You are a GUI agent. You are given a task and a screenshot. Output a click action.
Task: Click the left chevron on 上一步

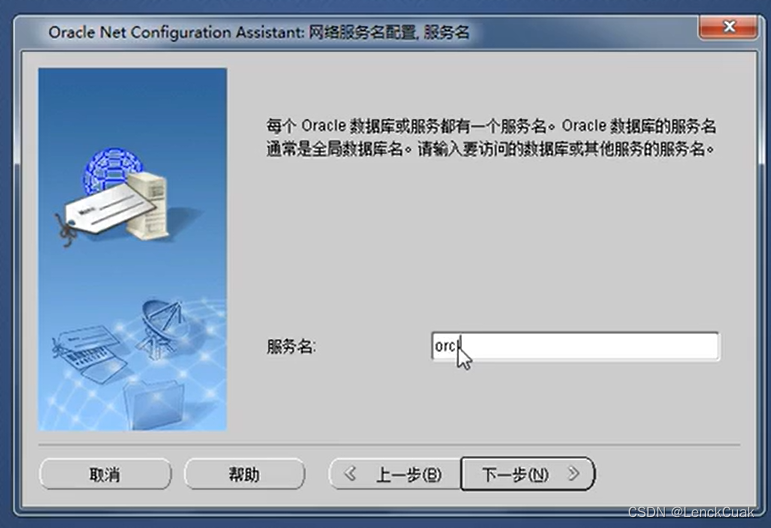(350, 474)
